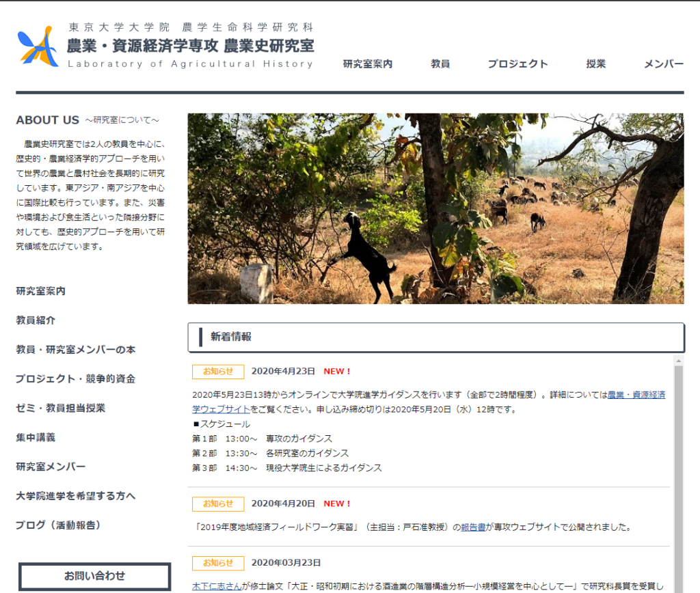Click the お知らせ tag for 2020年4月23日
700x593 pixels.
coord(218,371)
